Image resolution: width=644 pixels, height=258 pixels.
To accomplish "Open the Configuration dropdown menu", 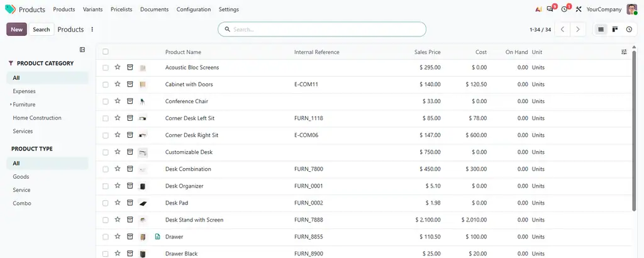I will click(x=194, y=9).
